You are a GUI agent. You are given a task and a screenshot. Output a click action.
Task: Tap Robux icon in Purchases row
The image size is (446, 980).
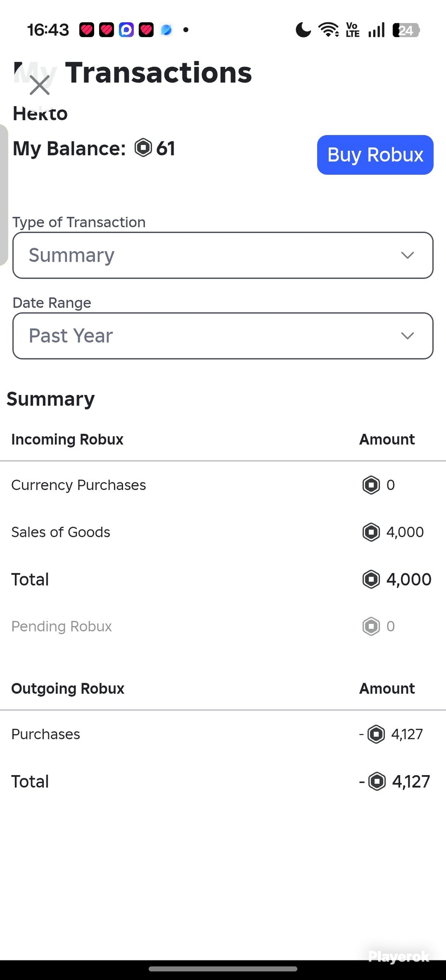pyautogui.click(x=376, y=734)
